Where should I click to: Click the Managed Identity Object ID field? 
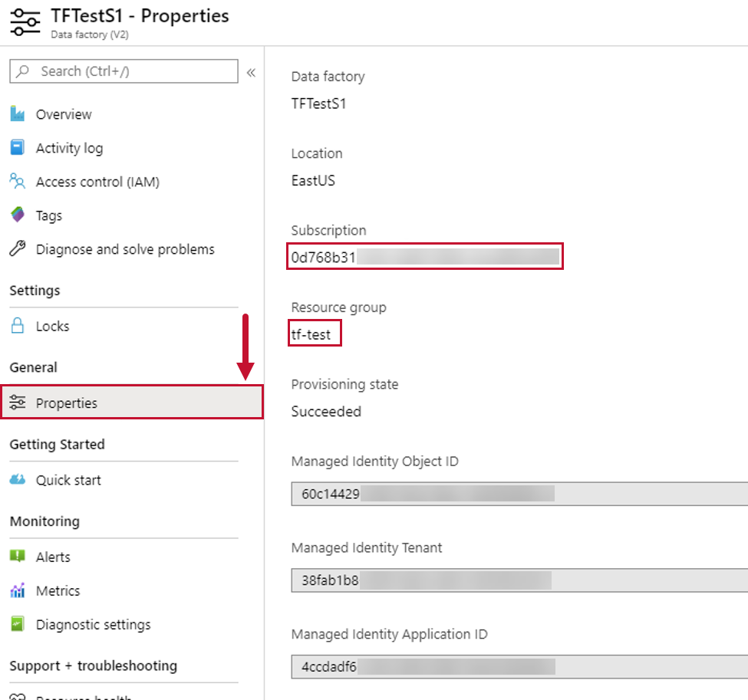519,494
